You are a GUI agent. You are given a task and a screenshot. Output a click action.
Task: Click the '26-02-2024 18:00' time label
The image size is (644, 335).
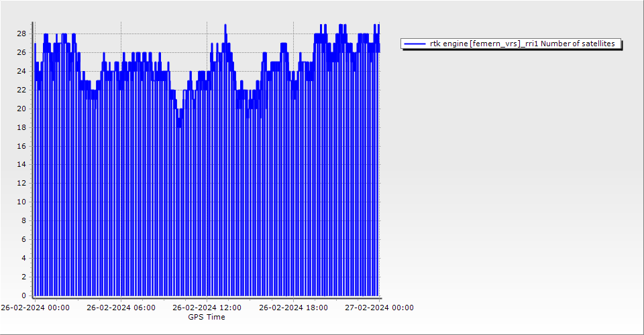pyautogui.click(x=293, y=308)
